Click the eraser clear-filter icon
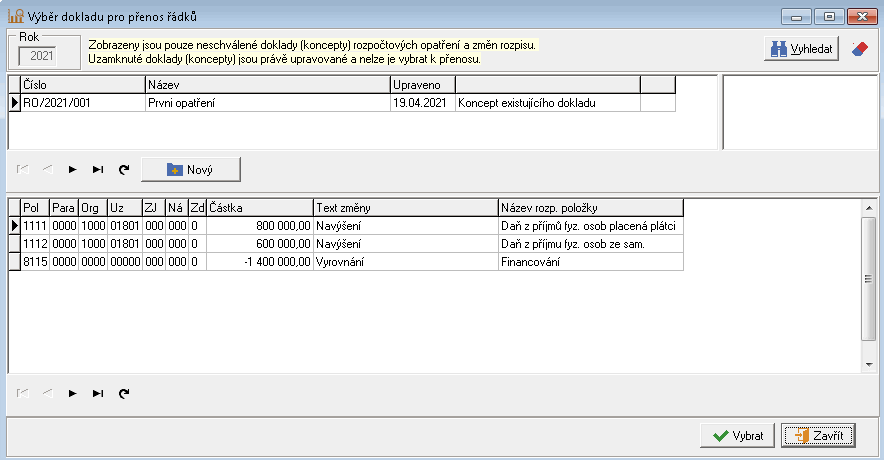Viewport: 884px width, 460px height. [859, 49]
